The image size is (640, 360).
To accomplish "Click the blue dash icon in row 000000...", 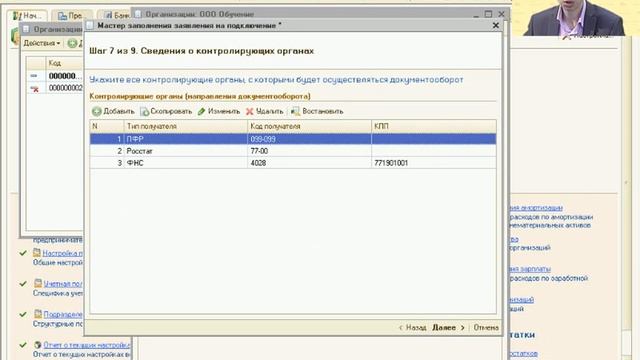I will [x=34, y=76].
